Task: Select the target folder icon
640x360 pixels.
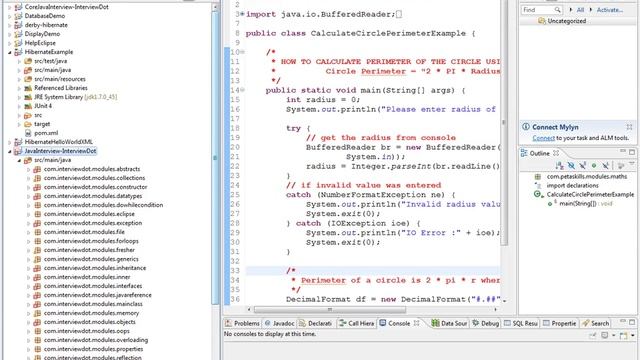Action: [28, 124]
